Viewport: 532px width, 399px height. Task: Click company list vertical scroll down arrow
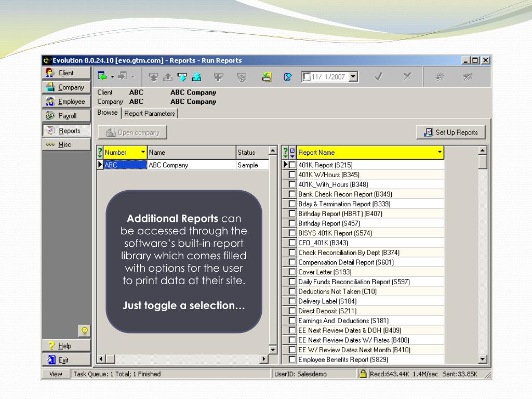coord(273,349)
